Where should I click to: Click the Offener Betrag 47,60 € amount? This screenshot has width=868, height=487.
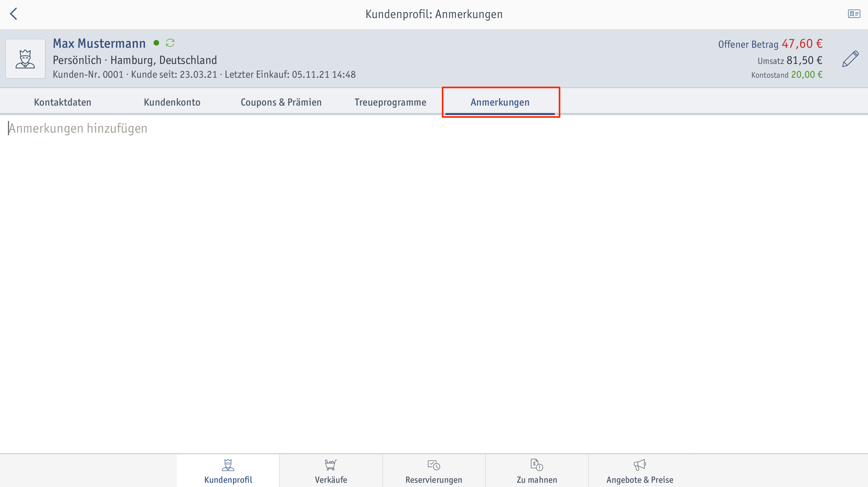point(770,44)
